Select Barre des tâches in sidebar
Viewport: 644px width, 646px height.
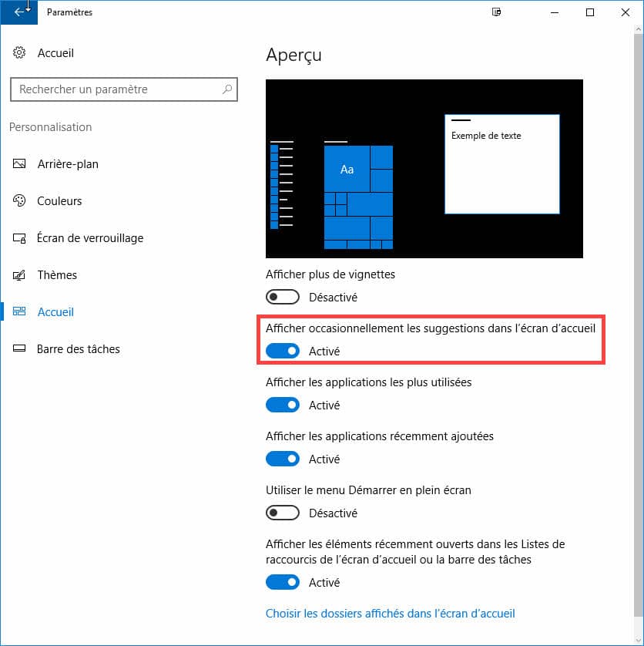tap(79, 349)
